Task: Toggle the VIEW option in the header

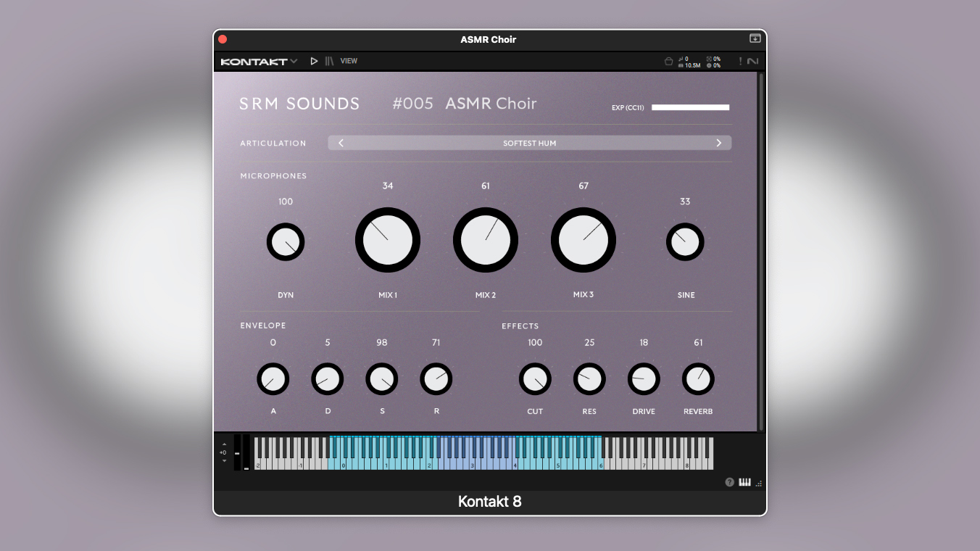Action: pyautogui.click(x=349, y=61)
